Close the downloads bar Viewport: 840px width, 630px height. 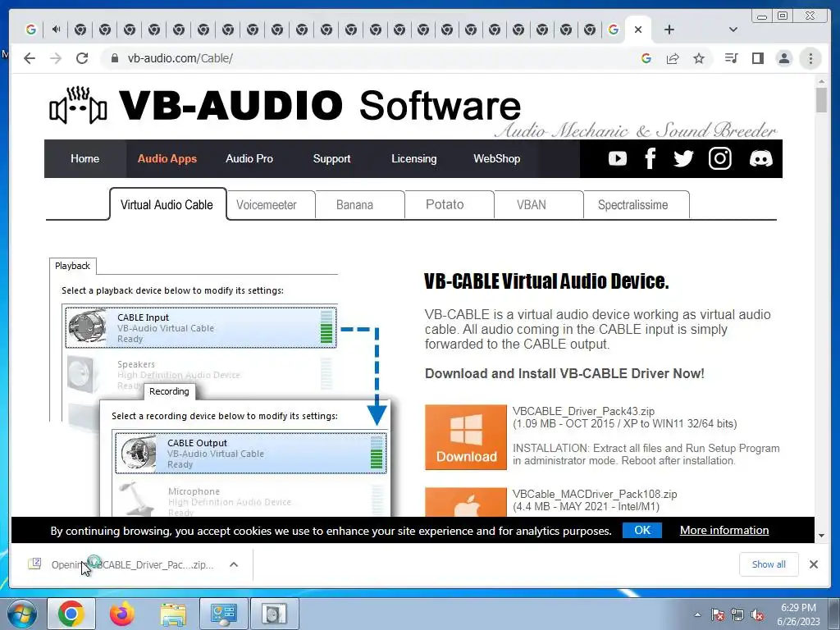[x=813, y=564]
